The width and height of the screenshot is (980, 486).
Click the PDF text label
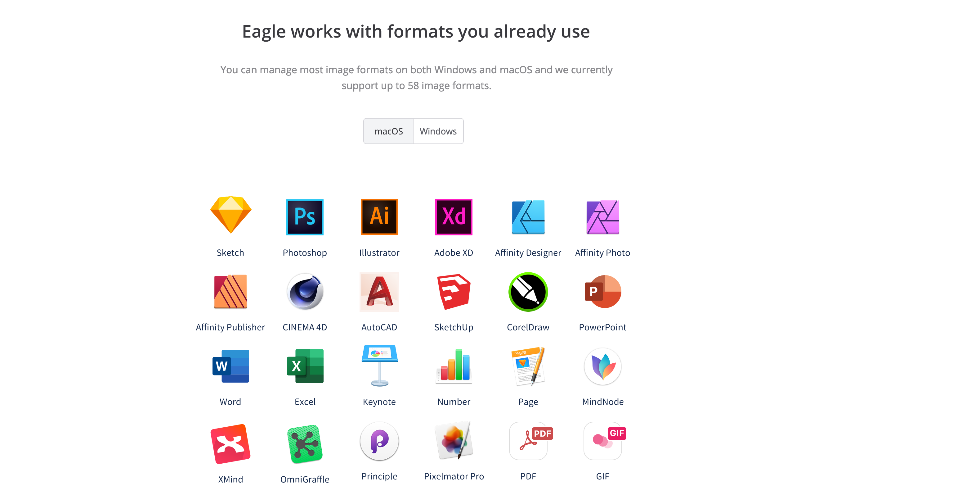(528, 476)
